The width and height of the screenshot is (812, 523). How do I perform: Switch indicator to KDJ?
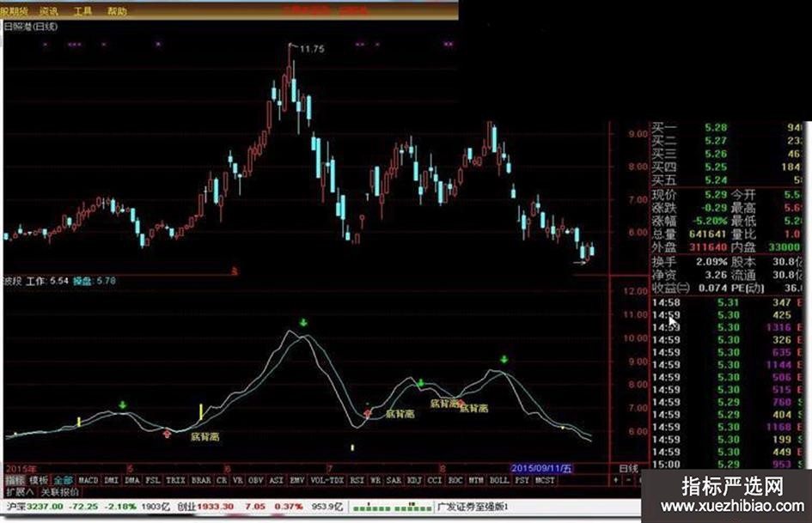pos(414,481)
